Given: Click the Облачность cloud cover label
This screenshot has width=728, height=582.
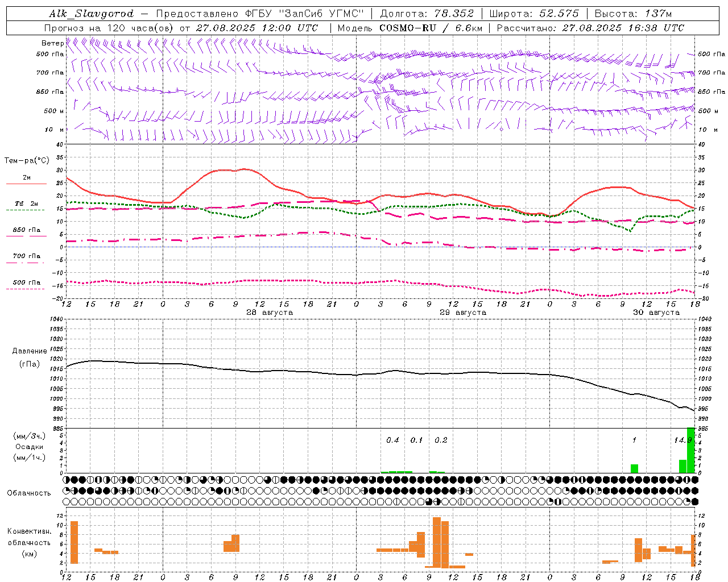Looking at the screenshot, I should [x=29, y=493].
